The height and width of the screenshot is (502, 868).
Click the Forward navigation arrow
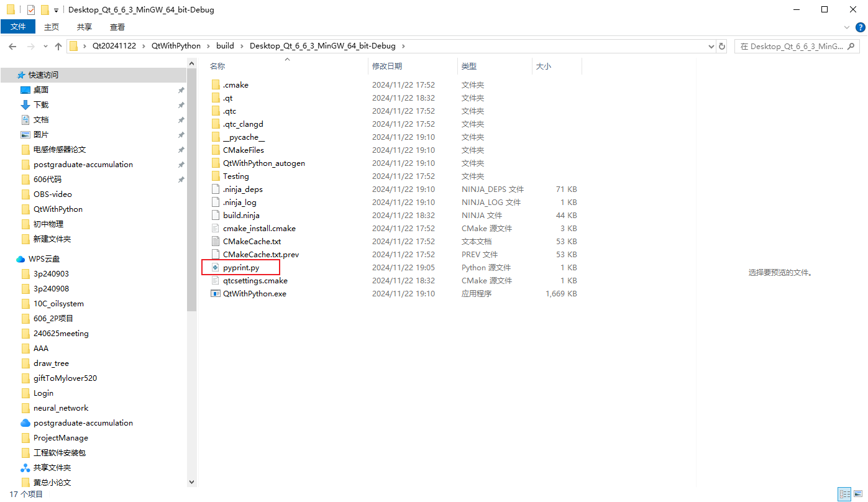(x=31, y=46)
